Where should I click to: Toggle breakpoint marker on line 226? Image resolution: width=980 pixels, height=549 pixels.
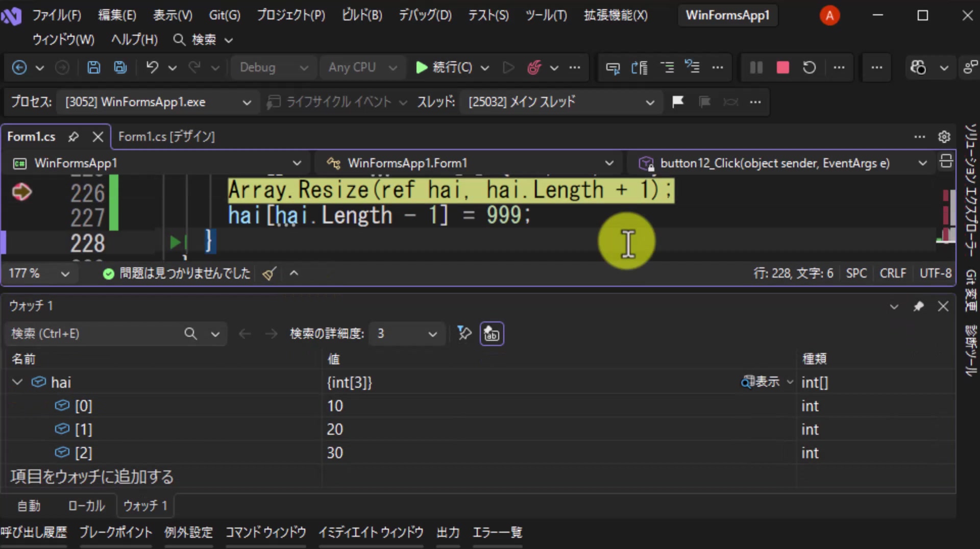tap(21, 192)
